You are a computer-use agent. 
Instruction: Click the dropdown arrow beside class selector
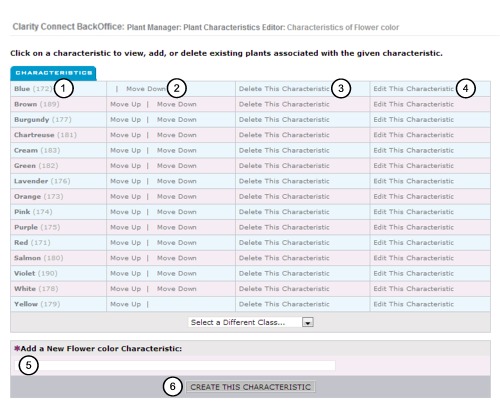click(x=308, y=322)
